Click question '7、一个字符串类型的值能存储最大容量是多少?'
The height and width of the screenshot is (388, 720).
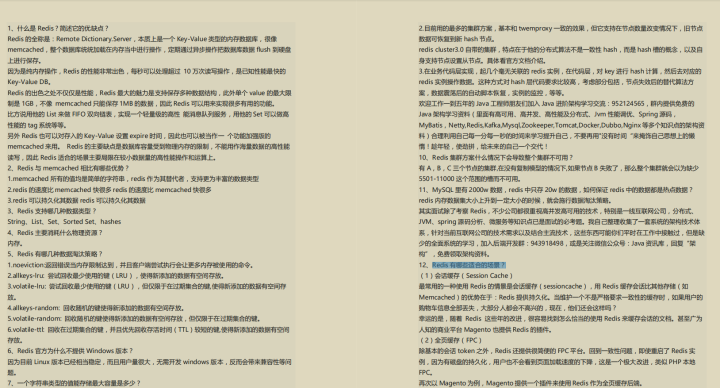tap(74, 382)
